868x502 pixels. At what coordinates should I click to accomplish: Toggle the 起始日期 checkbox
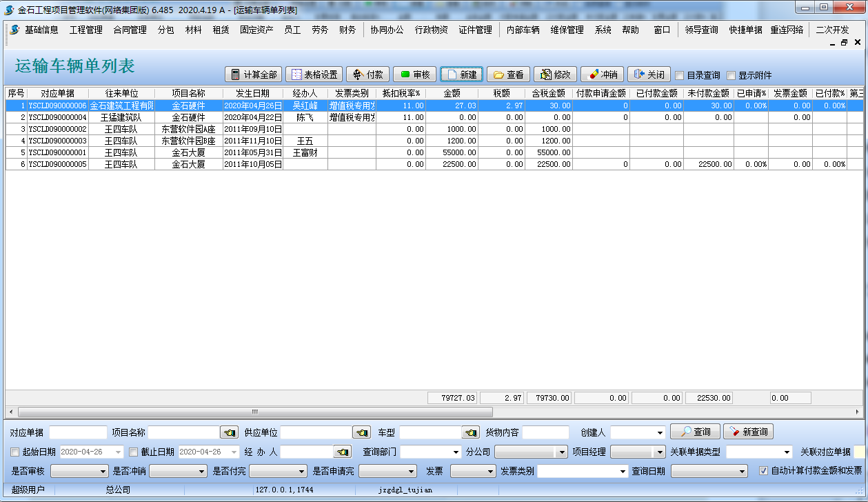[x=15, y=452]
